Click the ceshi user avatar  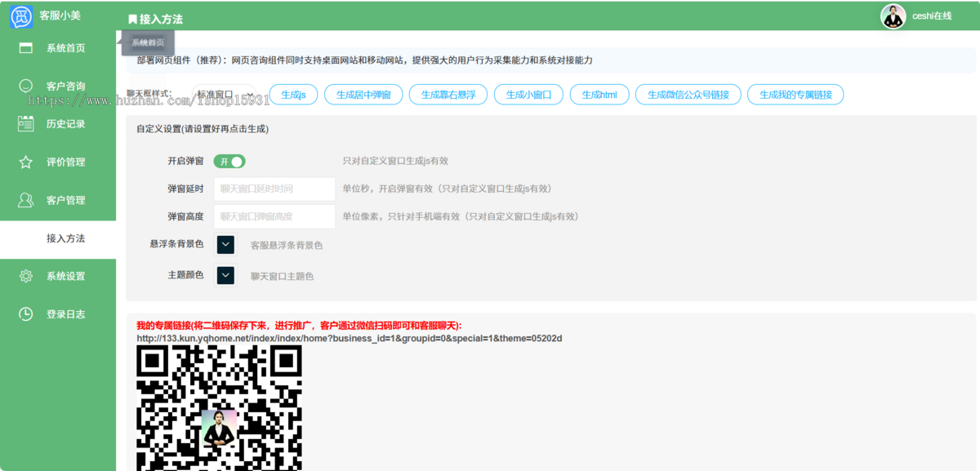pyautogui.click(x=893, y=16)
